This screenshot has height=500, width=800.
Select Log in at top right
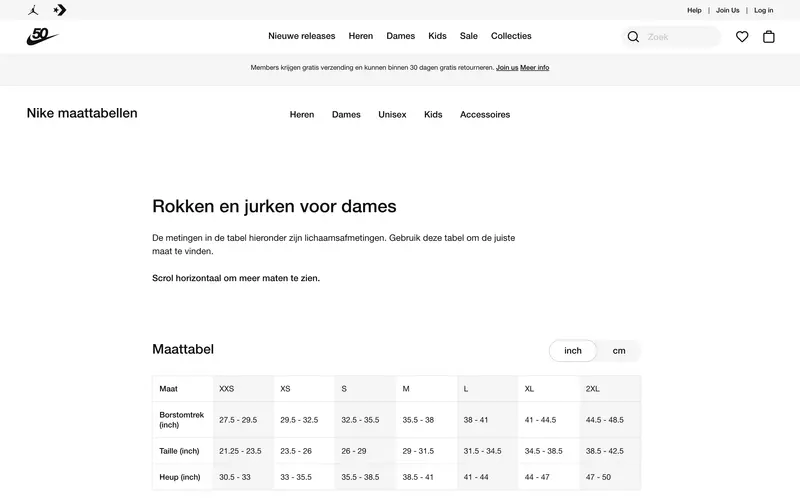click(763, 10)
